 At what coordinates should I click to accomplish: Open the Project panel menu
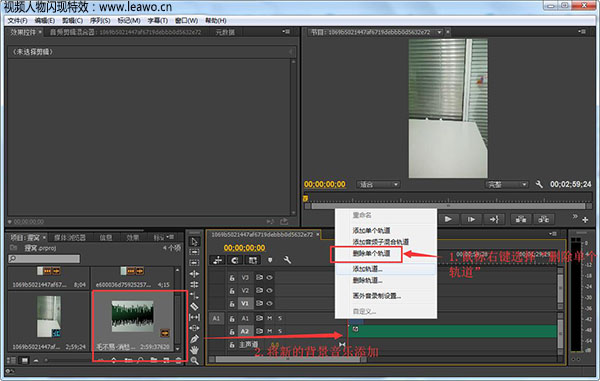pos(171,237)
